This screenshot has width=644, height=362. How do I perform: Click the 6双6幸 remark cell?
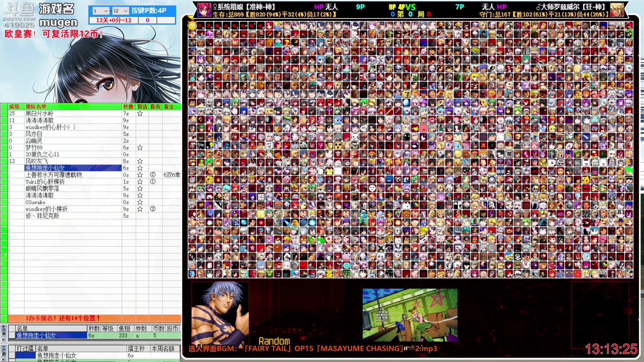(172, 175)
